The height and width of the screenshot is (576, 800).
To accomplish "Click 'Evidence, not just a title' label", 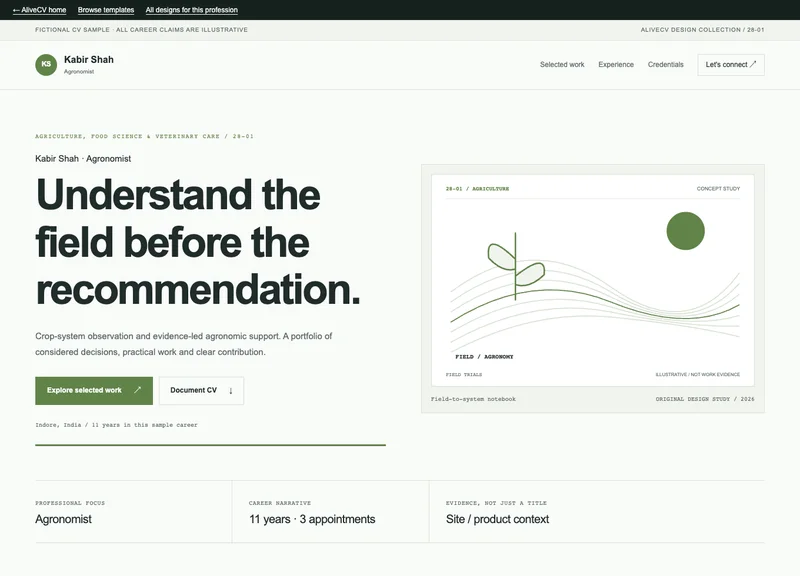I will (x=496, y=503).
